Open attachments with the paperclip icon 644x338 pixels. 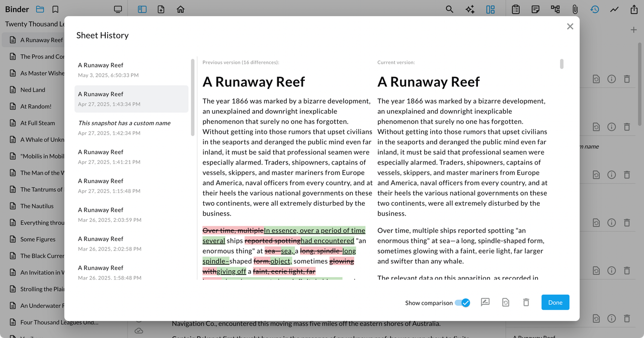click(575, 10)
